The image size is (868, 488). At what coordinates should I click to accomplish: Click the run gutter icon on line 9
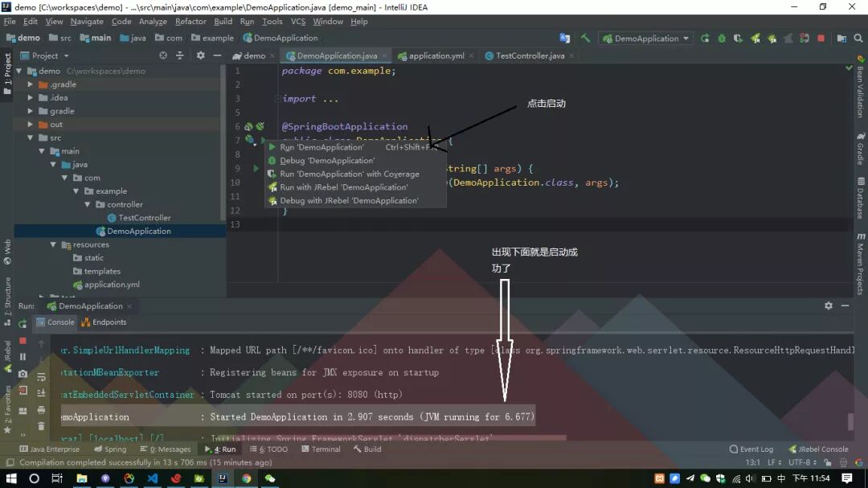click(256, 168)
